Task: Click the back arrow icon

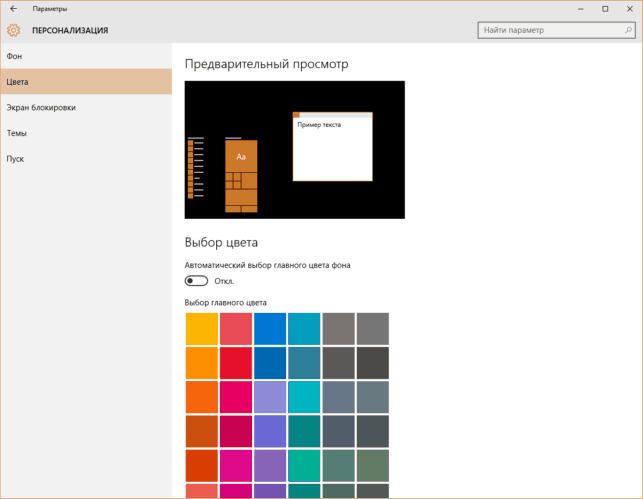Action: click(x=14, y=9)
